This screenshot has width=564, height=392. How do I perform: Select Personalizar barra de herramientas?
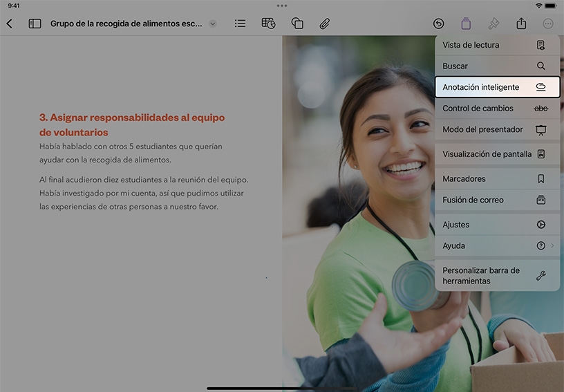(x=498, y=275)
